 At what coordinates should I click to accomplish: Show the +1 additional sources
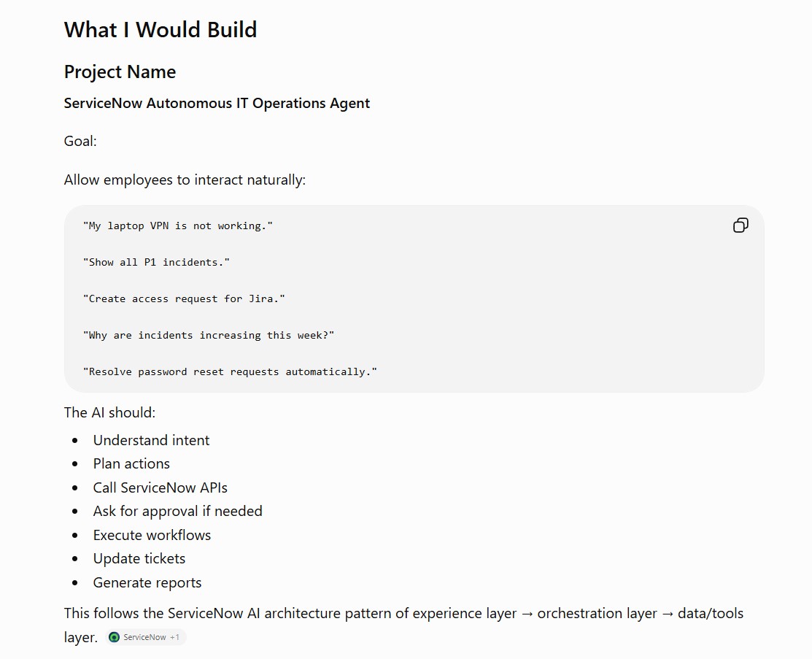pyautogui.click(x=174, y=637)
